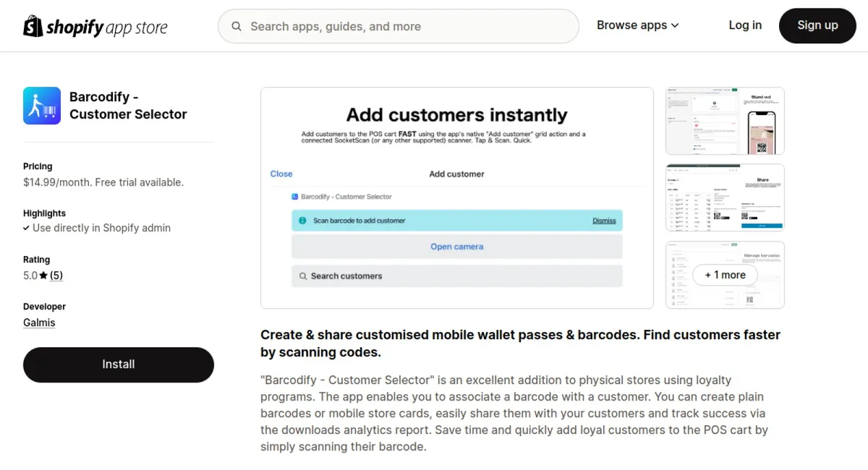This screenshot has width=868, height=470.
Task: Click the Rating heading
Action: coord(37,260)
